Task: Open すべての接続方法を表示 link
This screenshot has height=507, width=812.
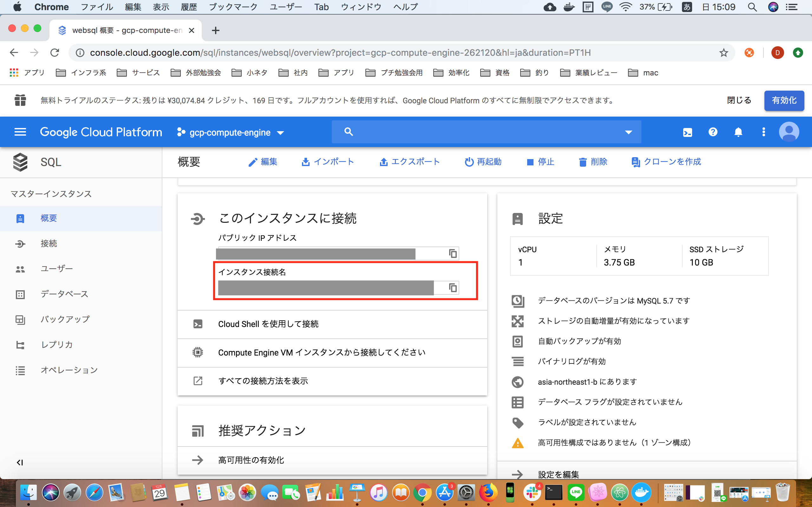Action: tap(263, 381)
